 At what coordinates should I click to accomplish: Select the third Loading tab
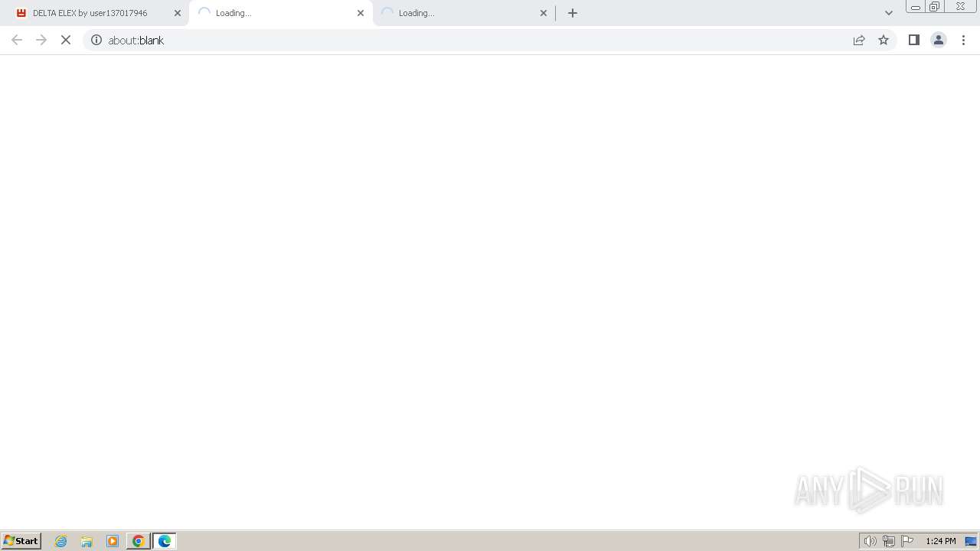click(x=463, y=13)
